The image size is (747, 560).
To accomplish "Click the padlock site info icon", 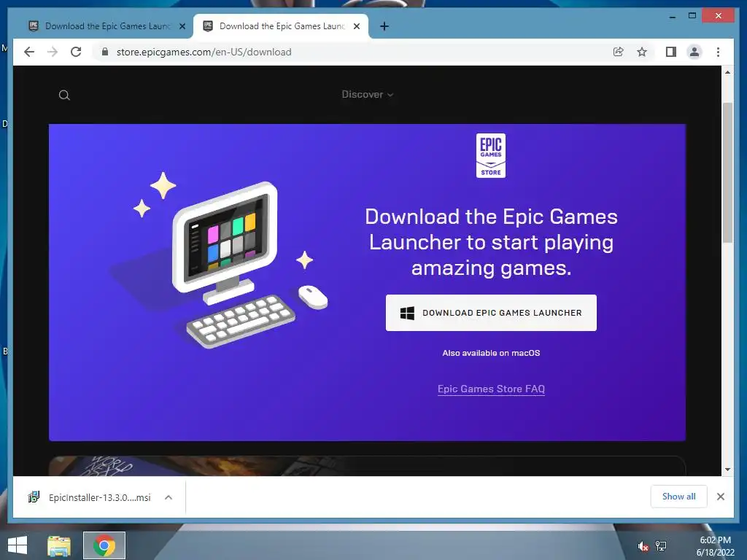I will click(x=105, y=52).
